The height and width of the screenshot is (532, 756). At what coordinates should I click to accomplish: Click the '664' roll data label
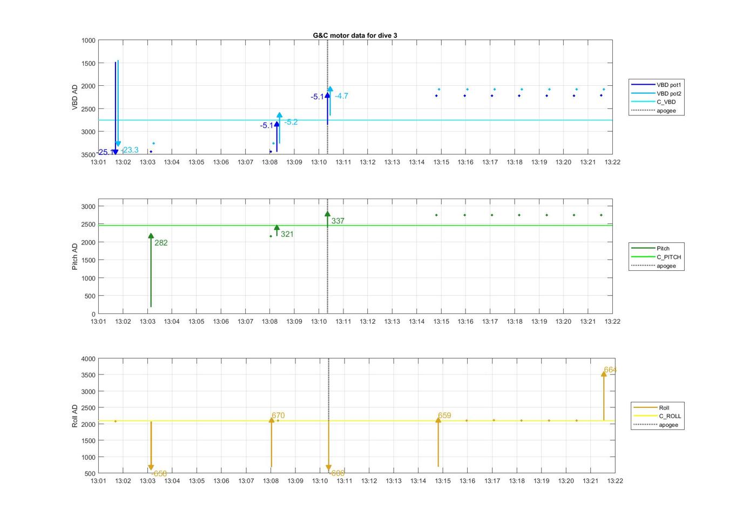pyautogui.click(x=610, y=370)
